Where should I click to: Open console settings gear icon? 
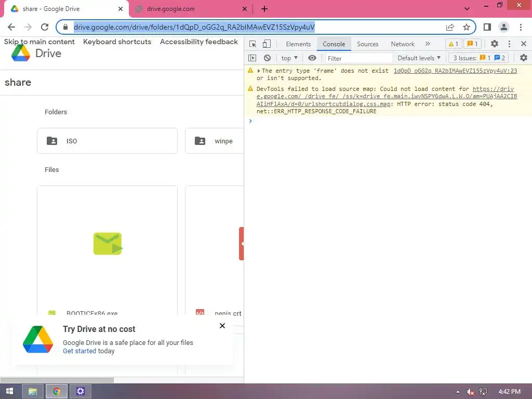coord(524,58)
